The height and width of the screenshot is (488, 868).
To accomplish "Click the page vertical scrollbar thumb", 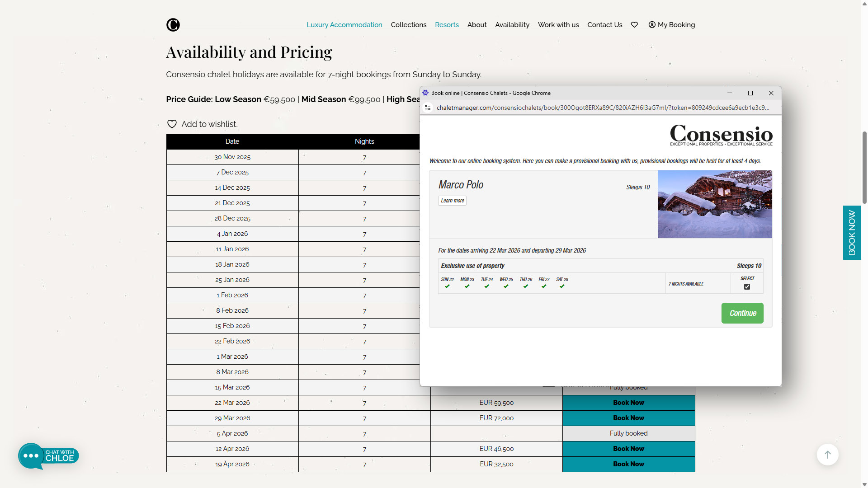I will click(x=864, y=167).
